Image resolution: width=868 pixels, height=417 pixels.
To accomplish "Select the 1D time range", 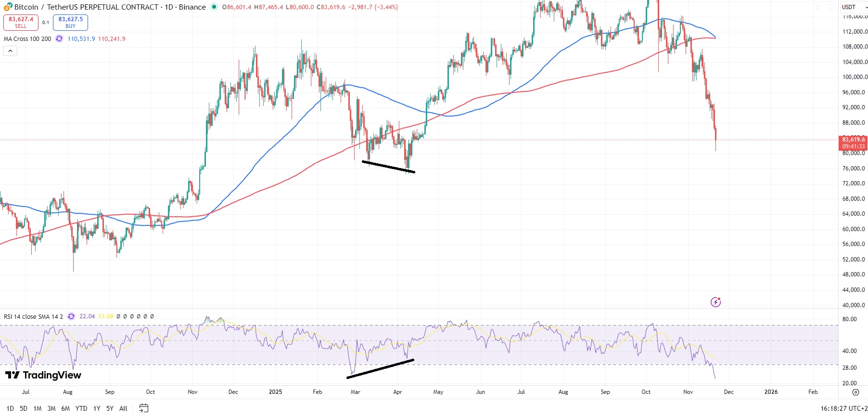I will click(10, 408).
